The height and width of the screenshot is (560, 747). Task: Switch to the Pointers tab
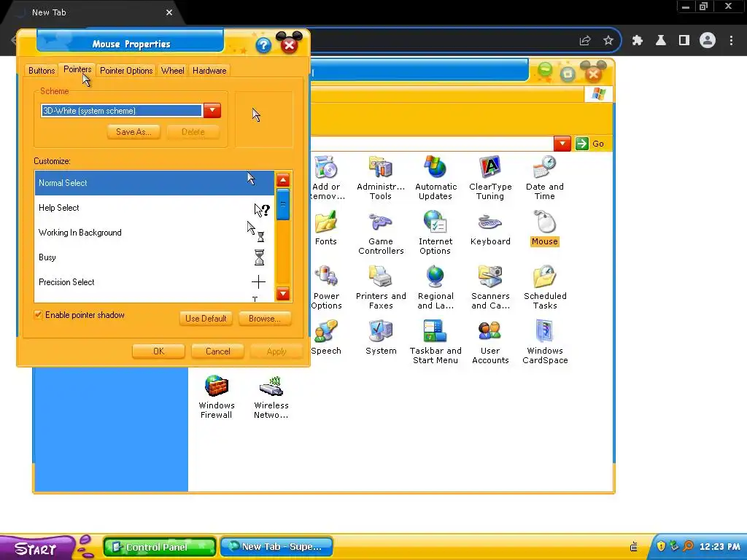coord(77,69)
